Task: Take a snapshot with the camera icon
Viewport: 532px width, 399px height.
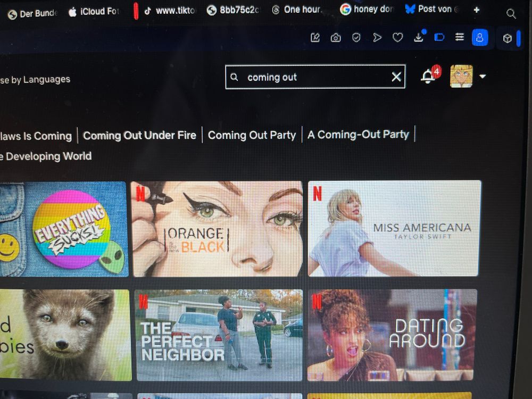Action: (336, 37)
